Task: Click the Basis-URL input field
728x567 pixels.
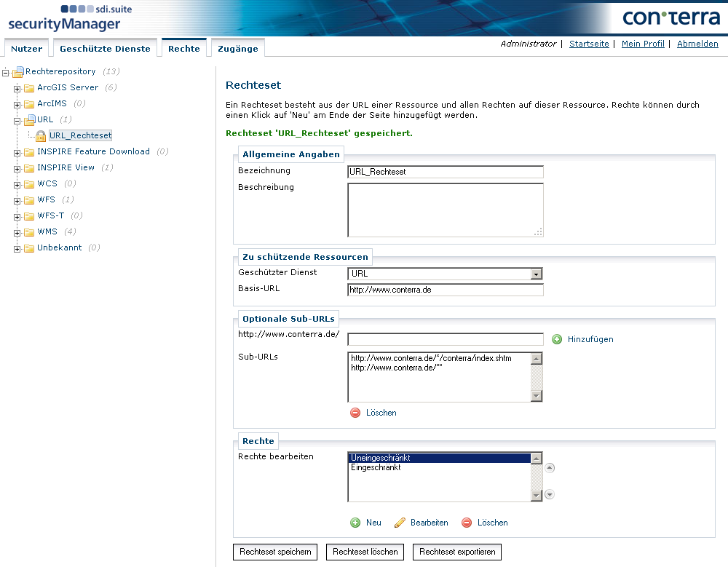Action: pyautogui.click(x=446, y=290)
